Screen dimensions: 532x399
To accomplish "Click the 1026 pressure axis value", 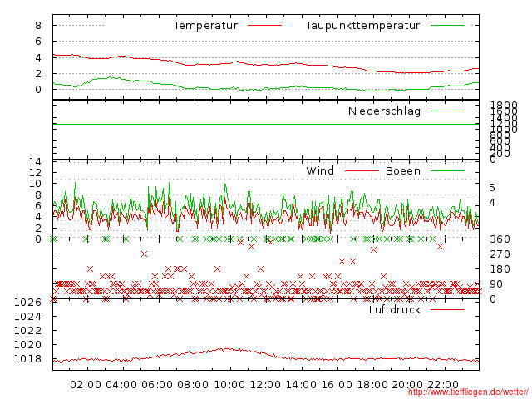I will tap(27, 303).
